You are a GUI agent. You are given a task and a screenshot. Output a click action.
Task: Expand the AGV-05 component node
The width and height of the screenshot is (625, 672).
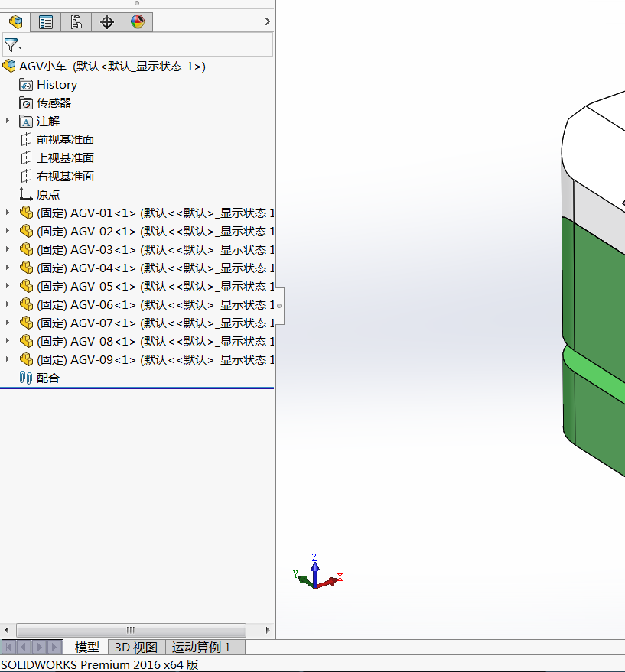click(8, 286)
